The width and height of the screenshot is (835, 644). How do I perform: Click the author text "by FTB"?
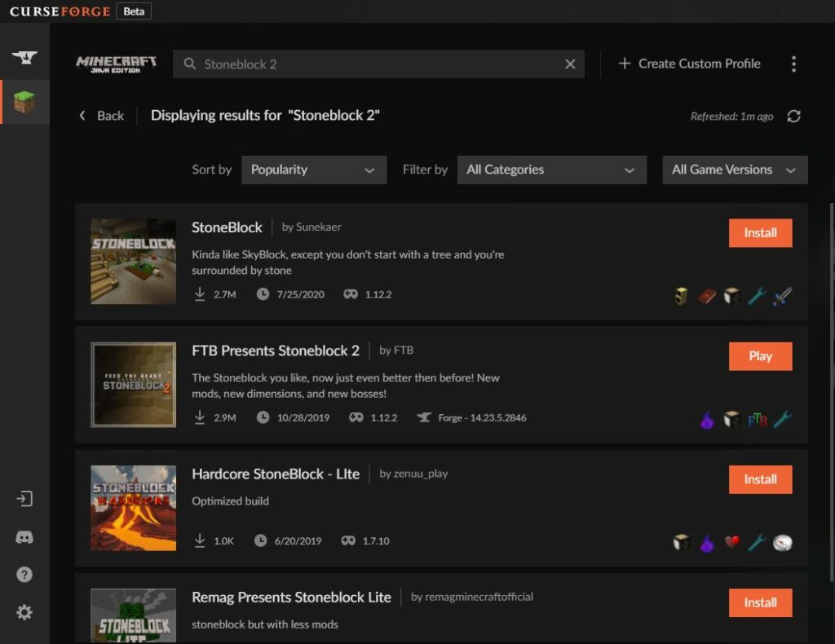[396, 351]
